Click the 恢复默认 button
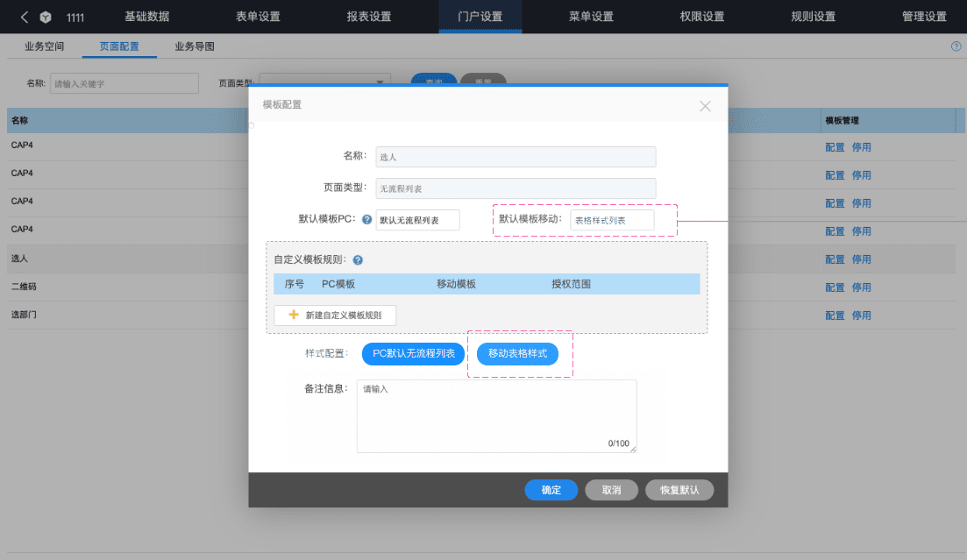 pyautogui.click(x=679, y=490)
